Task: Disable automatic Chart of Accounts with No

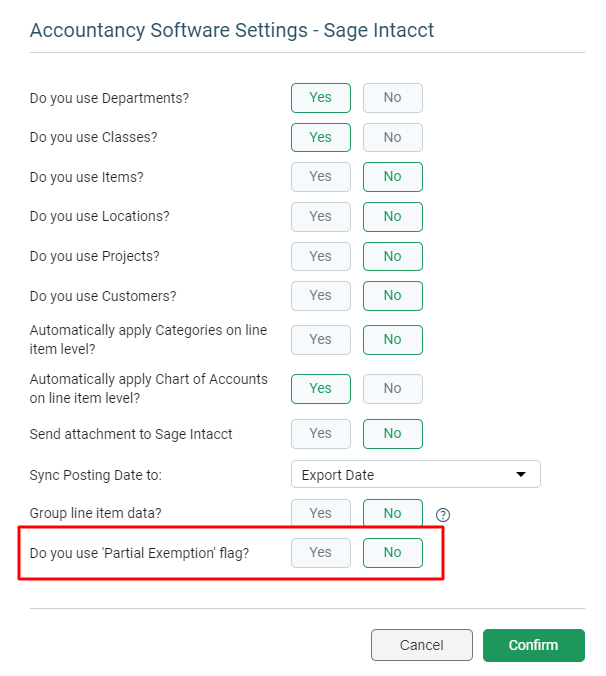Action: click(393, 389)
